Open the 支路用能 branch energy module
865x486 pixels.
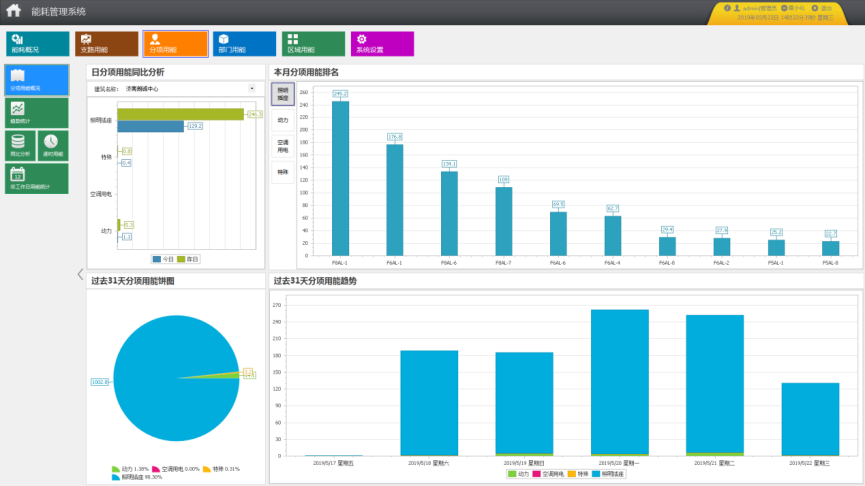pyautogui.click(x=106, y=43)
